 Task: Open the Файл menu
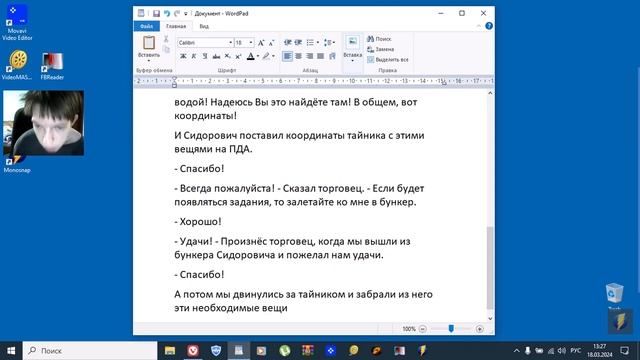point(147,26)
